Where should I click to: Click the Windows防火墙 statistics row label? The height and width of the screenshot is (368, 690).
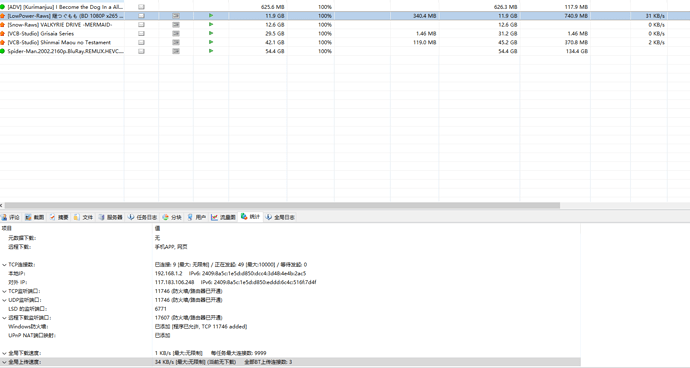[x=28, y=327]
